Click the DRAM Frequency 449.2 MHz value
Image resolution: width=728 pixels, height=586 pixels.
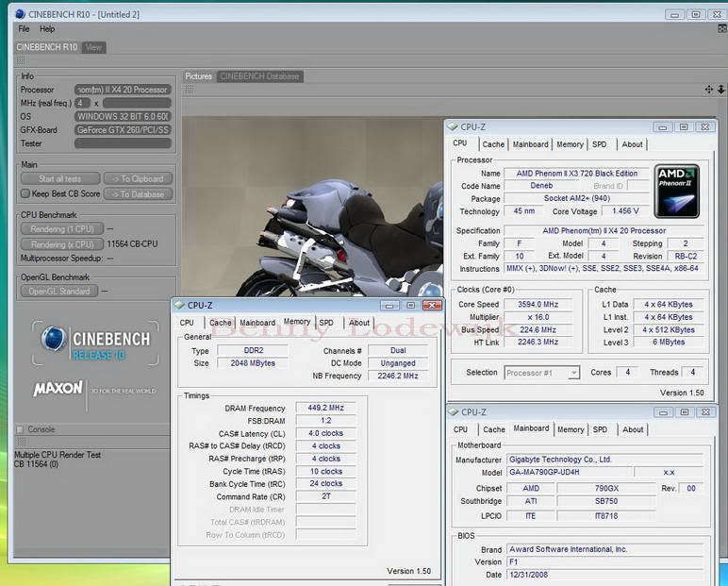coord(326,408)
